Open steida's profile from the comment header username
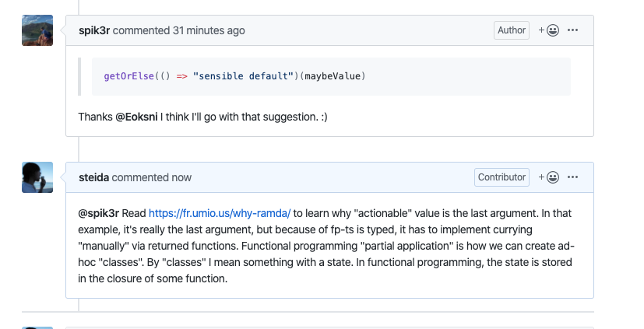The image size is (644, 329). pos(93,177)
